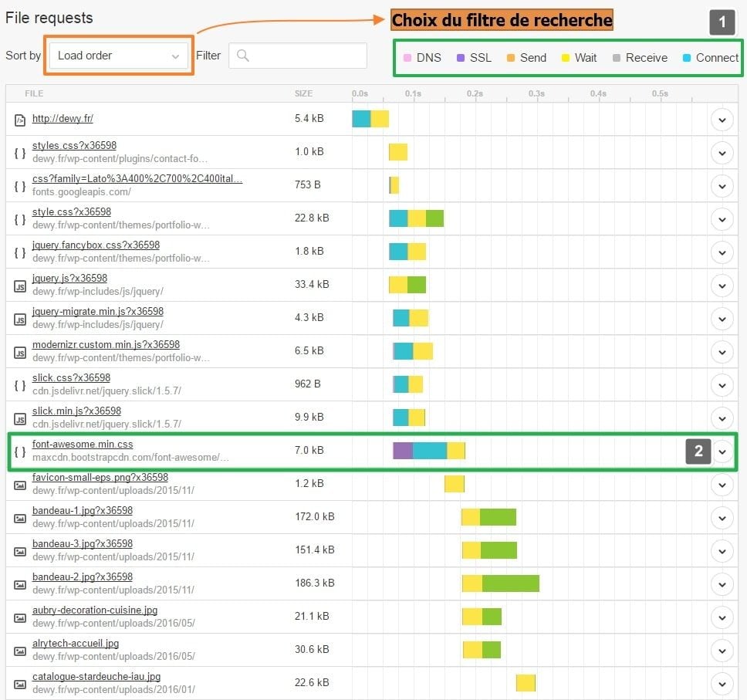The width and height of the screenshot is (747, 700).
Task: Click the magnifier icon in the Filter box
Action: click(243, 56)
